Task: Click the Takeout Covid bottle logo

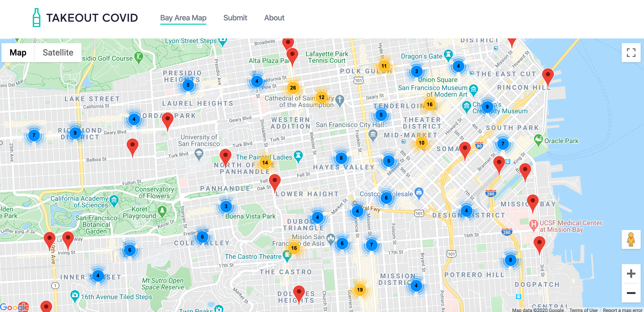Action: (x=37, y=18)
